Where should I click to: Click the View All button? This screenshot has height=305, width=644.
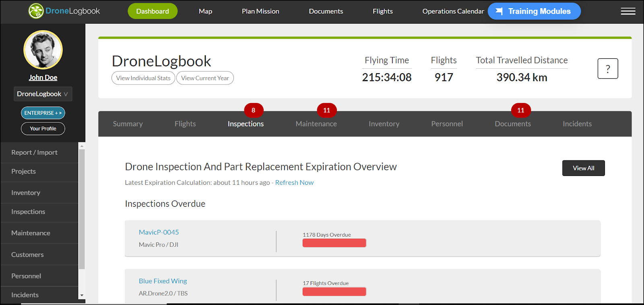584,168
